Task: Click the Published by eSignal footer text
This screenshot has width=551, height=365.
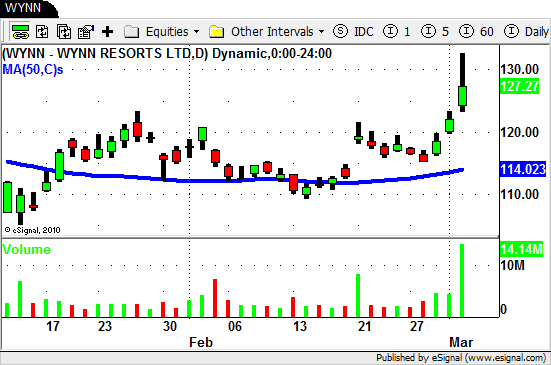Action: coord(461,358)
